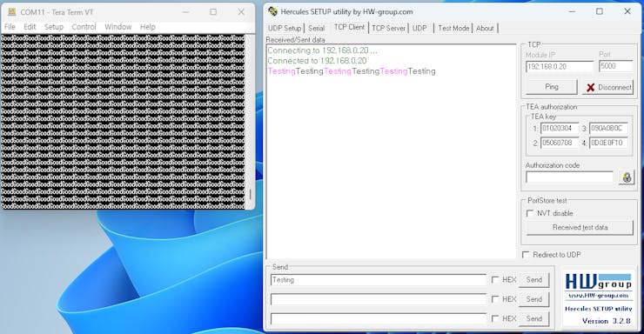
Task: Click Send button for third send line
Action: point(534,318)
